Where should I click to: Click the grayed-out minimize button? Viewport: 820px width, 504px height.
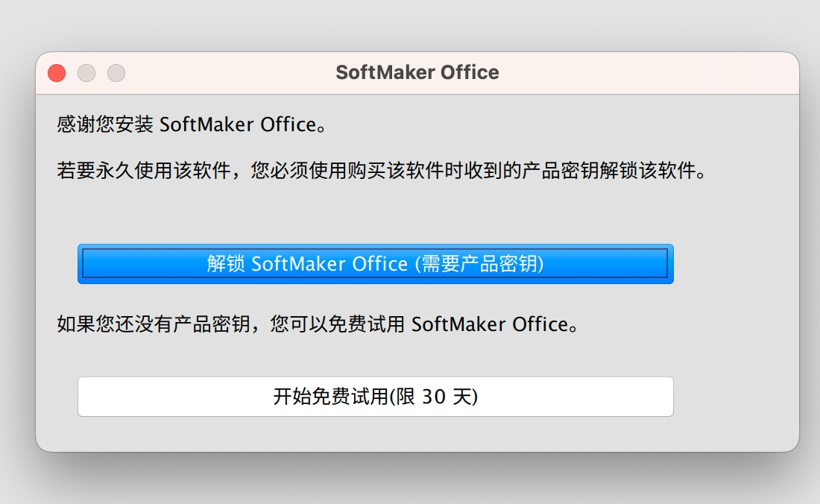tap(86, 73)
